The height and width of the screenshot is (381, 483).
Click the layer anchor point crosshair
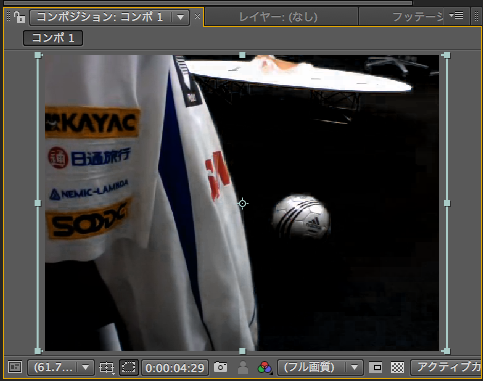click(243, 203)
